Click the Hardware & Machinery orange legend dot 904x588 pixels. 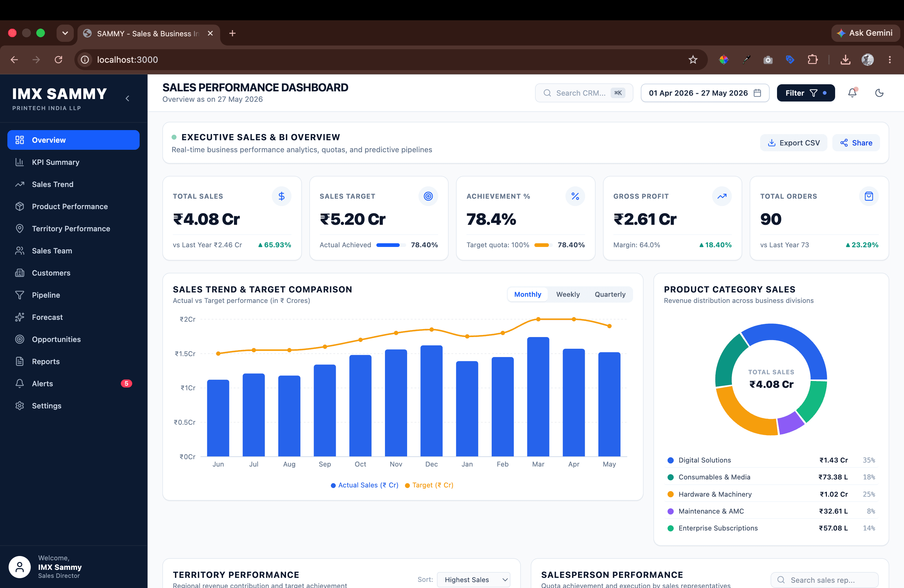(x=670, y=494)
